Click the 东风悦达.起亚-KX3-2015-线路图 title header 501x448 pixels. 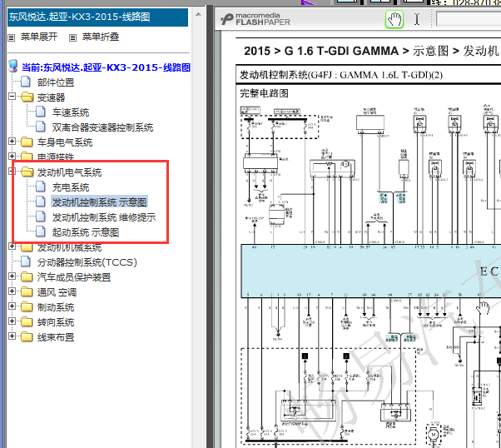click(97, 17)
